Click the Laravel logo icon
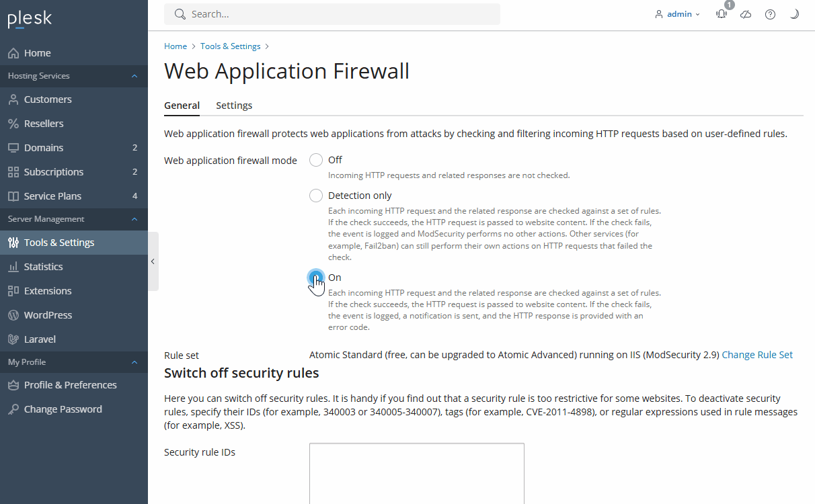 [x=13, y=339]
